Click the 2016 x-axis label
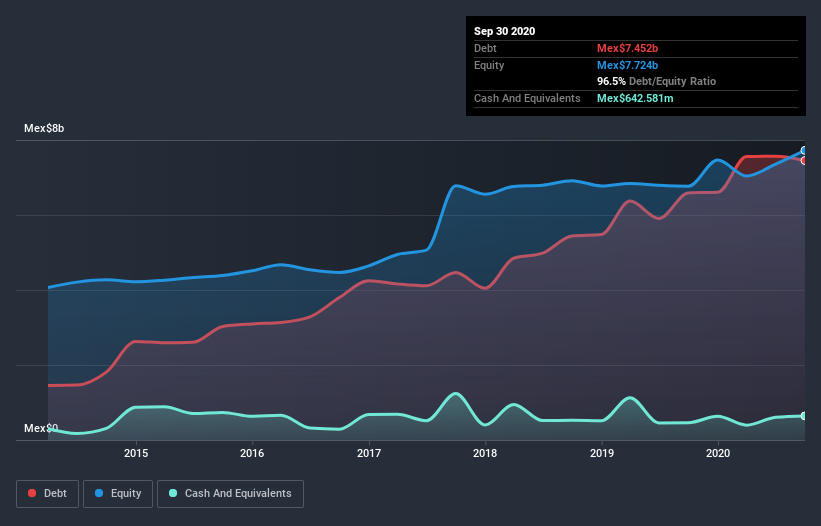Image resolution: width=821 pixels, height=526 pixels. point(252,453)
